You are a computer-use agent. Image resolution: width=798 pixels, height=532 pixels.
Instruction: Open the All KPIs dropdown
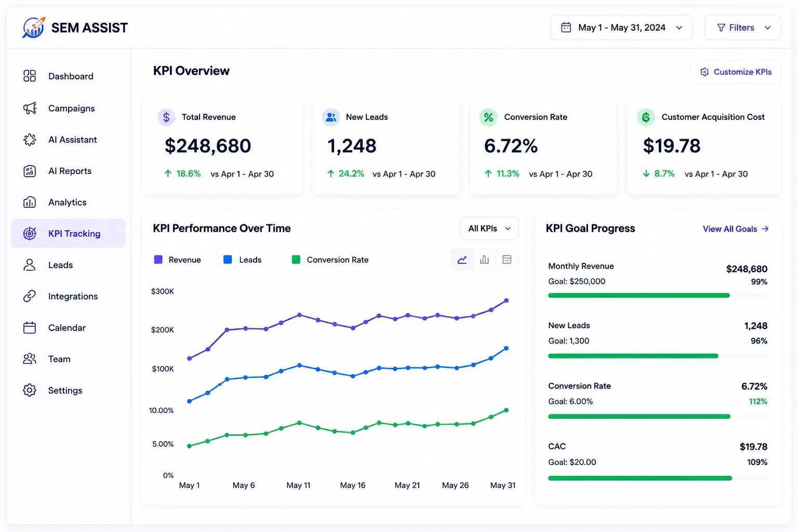point(489,229)
